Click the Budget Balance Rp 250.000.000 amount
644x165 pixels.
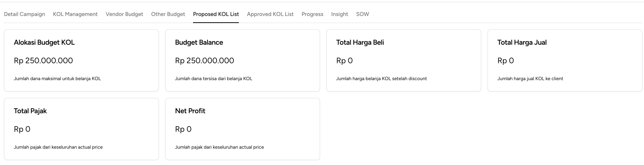pos(204,60)
